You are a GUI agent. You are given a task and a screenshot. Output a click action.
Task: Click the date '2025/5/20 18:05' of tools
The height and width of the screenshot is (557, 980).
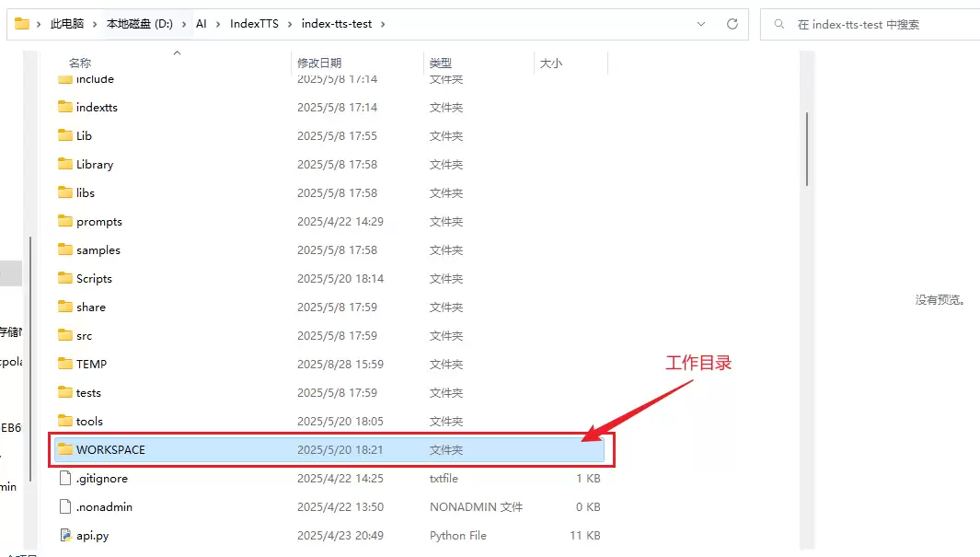(340, 422)
